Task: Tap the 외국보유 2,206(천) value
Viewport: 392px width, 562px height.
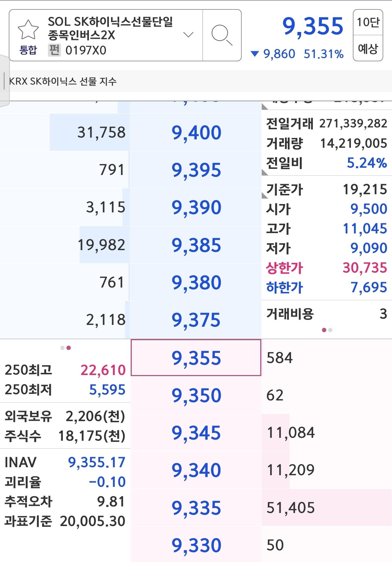Action: [95, 416]
